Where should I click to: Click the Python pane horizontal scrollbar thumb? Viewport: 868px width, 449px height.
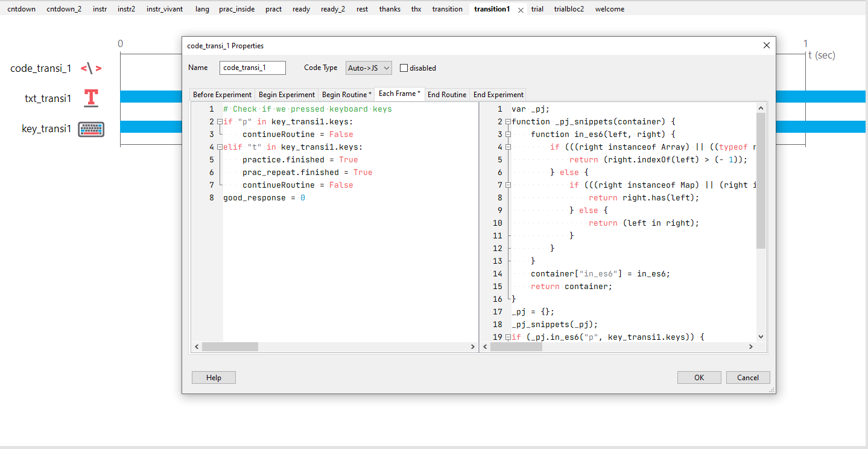[x=230, y=347]
